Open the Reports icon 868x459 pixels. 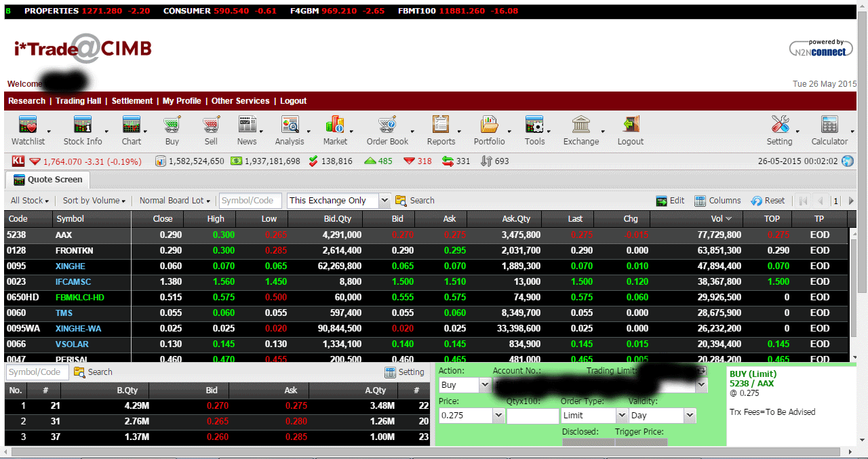click(x=441, y=125)
